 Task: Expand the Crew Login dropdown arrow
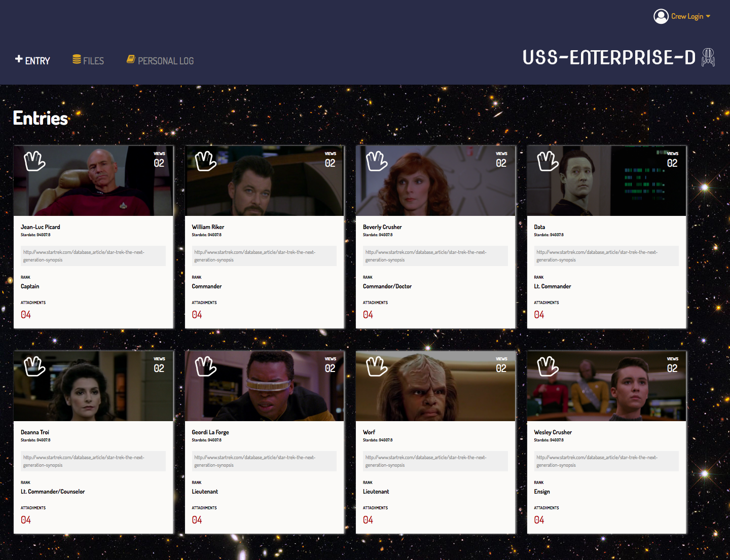708,16
